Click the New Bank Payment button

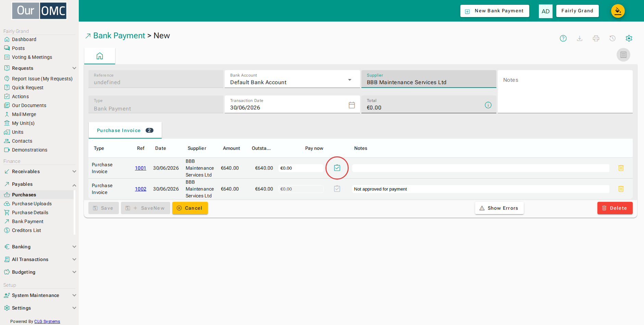[495, 11]
